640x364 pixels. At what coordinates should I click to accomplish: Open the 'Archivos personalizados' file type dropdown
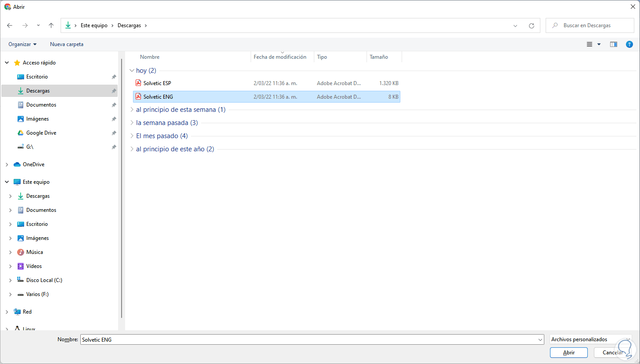591,339
